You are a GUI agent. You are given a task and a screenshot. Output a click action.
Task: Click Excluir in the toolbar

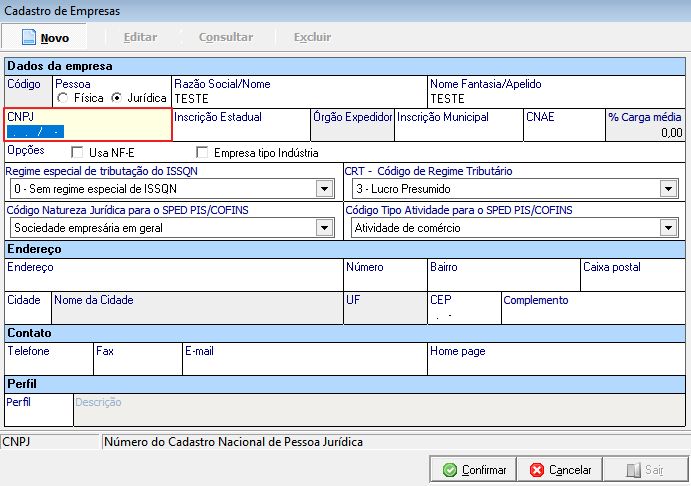(312, 37)
